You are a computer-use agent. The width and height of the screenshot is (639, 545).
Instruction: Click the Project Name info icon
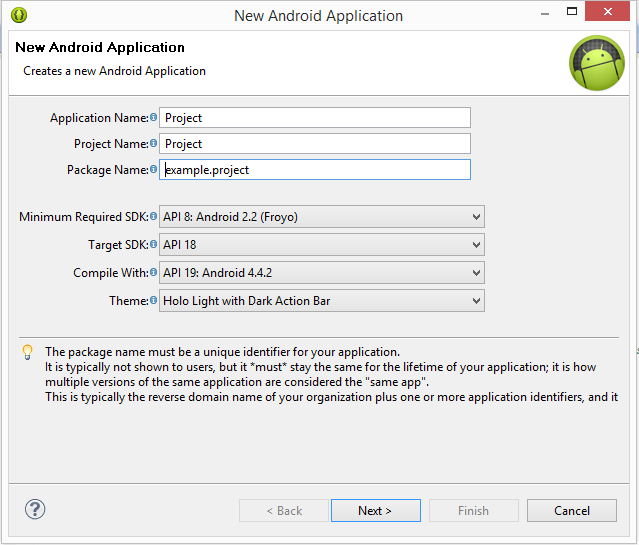(x=153, y=143)
